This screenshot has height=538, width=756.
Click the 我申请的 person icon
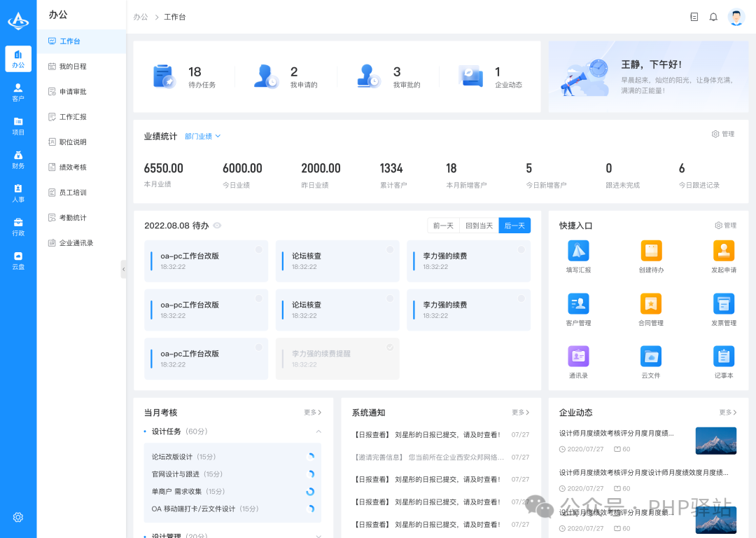point(266,76)
